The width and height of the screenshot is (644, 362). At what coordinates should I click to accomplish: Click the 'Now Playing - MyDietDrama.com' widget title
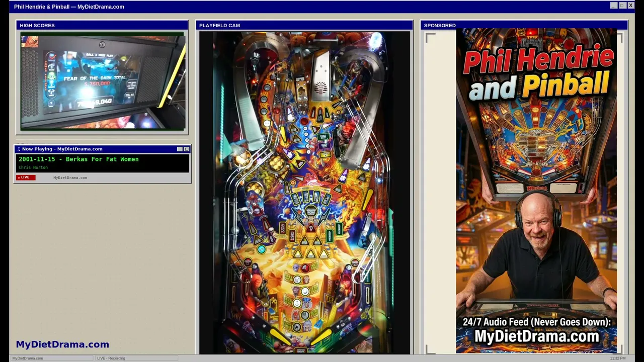(x=62, y=149)
